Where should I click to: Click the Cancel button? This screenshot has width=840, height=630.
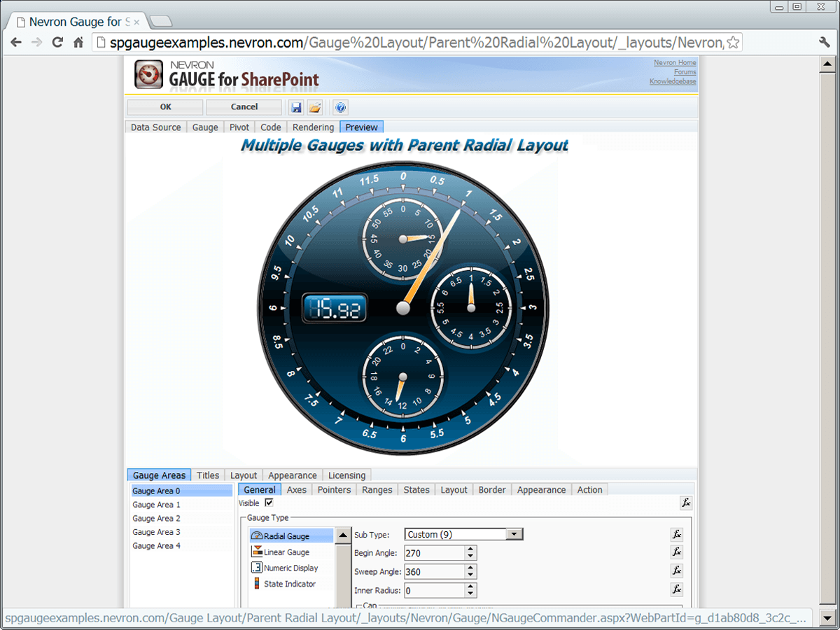click(244, 107)
